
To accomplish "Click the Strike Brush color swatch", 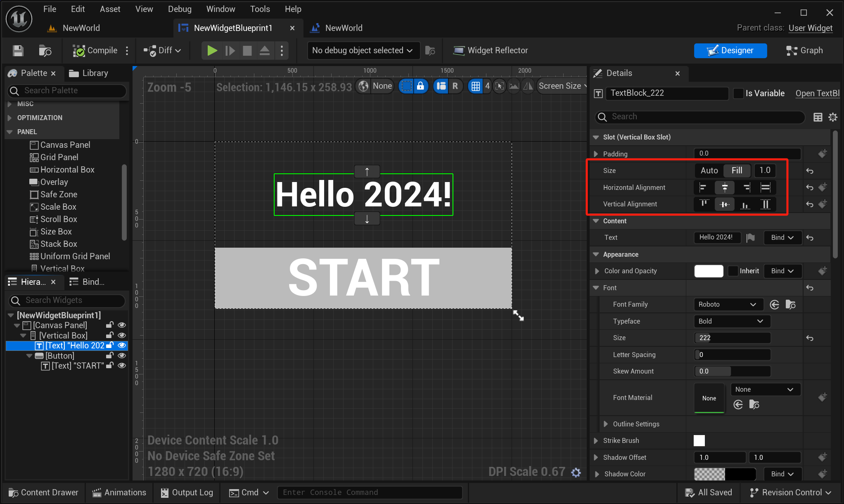I will tap(699, 440).
